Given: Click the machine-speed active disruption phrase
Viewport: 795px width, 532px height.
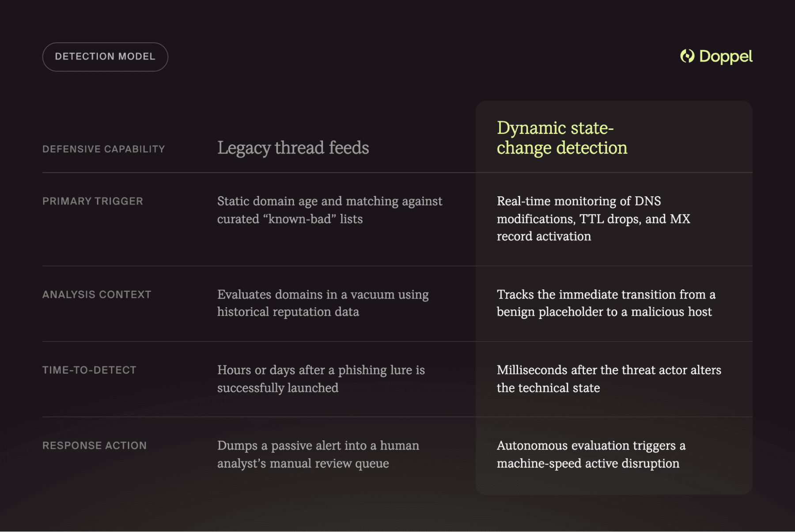Looking at the screenshot, I should [588, 464].
